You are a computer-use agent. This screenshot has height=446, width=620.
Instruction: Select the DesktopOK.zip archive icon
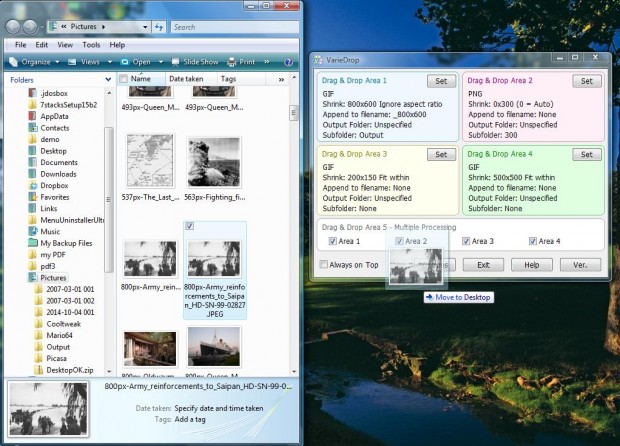tap(38, 370)
